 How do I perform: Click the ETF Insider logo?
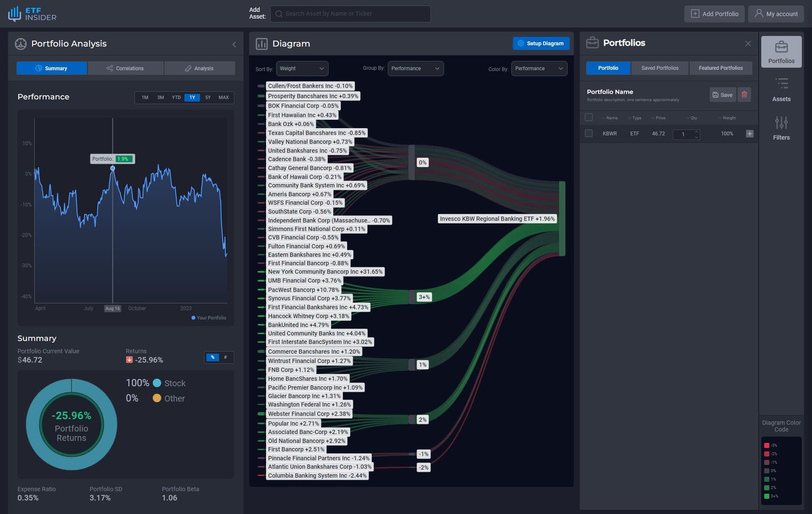click(32, 14)
